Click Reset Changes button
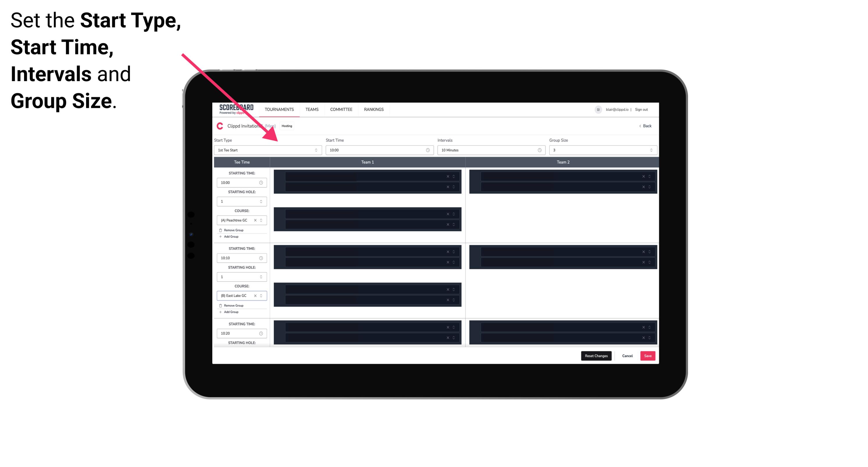 tap(596, 356)
